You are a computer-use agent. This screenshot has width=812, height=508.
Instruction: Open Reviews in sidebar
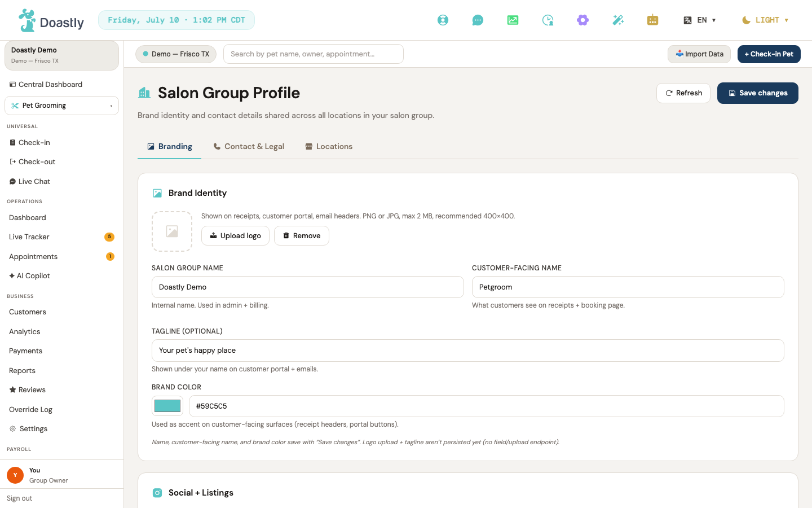coord(61,390)
